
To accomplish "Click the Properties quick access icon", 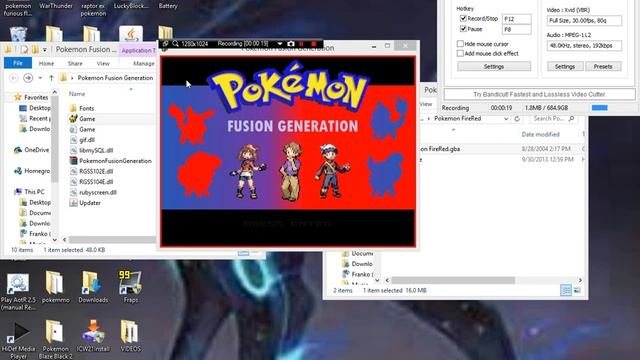I will point(24,50).
